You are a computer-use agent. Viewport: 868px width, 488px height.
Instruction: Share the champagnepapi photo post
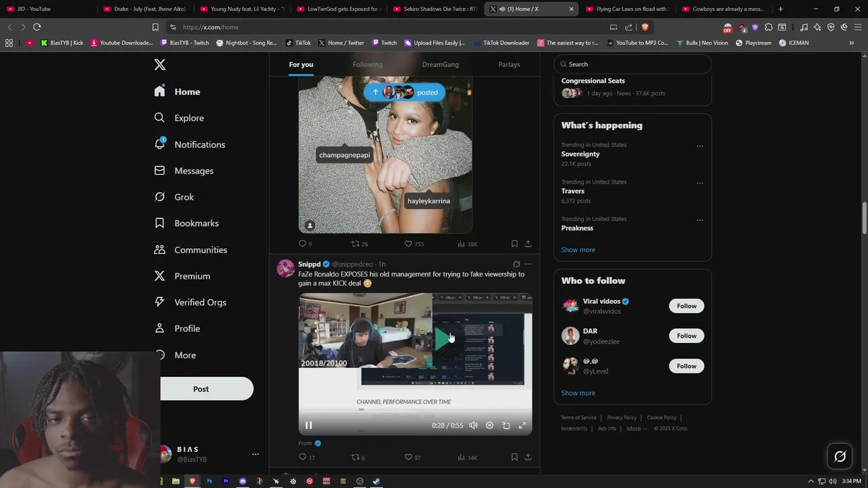pyautogui.click(x=528, y=243)
